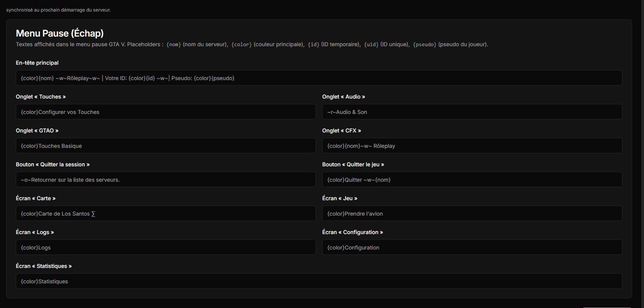Click the "Onglet « GTAO »" label
644x308 pixels.
coord(37,131)
